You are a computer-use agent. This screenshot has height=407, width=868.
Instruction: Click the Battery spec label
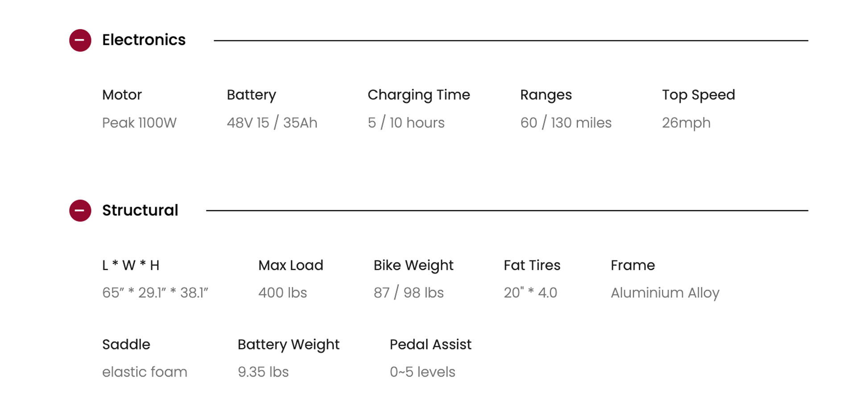251,95
